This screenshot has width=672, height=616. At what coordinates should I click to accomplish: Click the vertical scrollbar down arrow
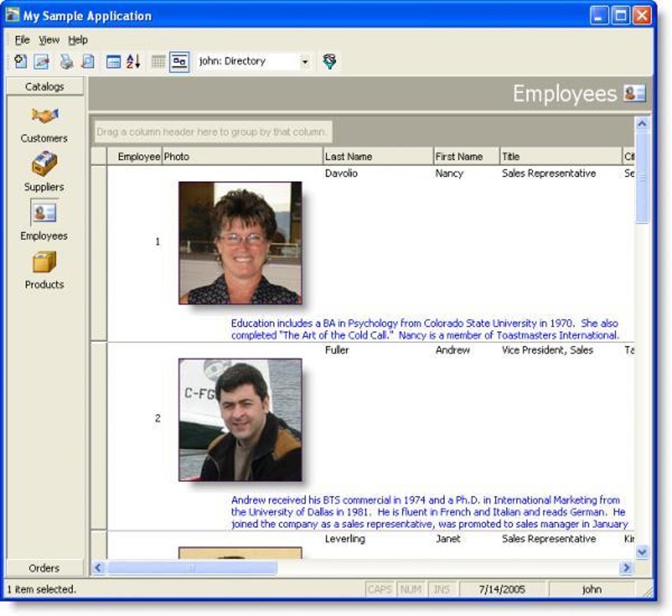tap(642, 551)
